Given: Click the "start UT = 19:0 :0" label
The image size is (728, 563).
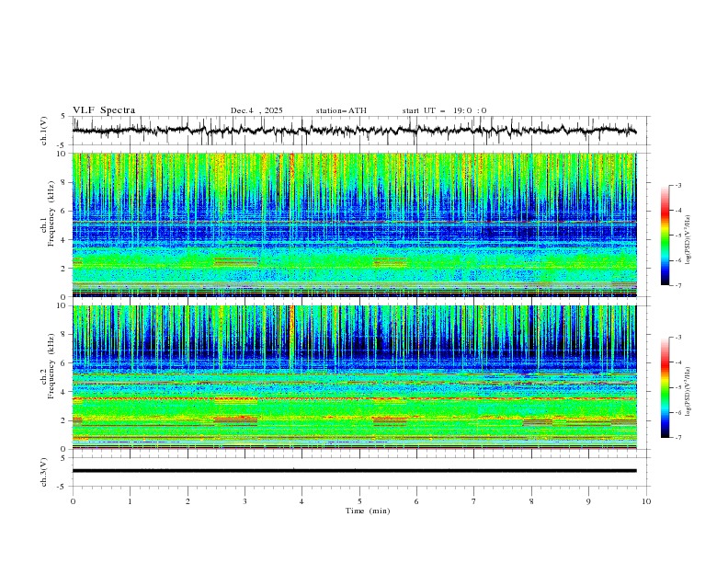Looking at the screenshot, I should 444,110.
